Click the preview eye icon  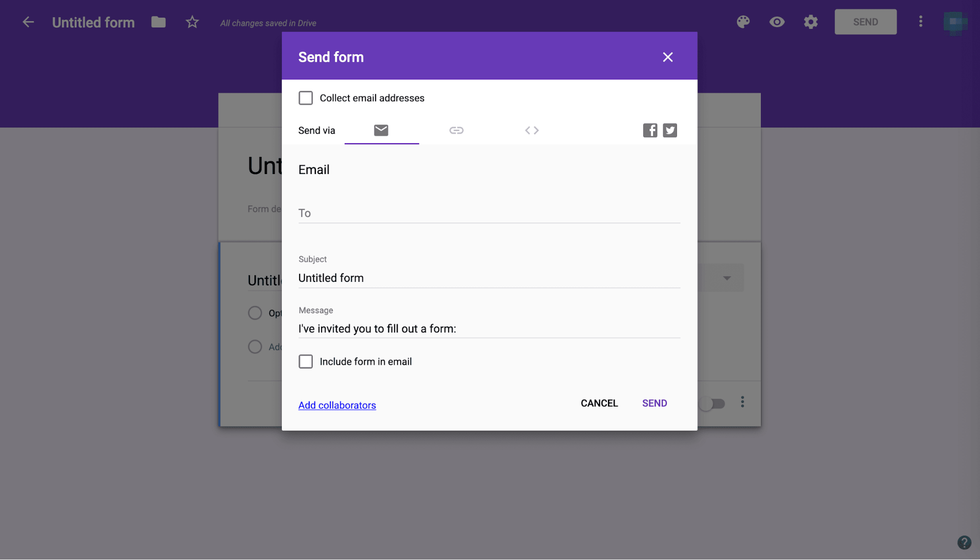coord(777,22)
